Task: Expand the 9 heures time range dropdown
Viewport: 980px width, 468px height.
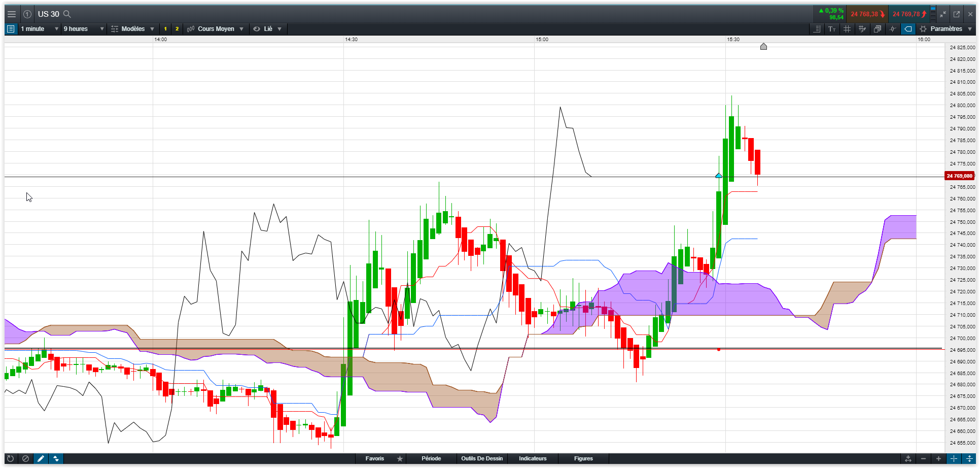Action: pyautogui.click(x=84, y=29)
